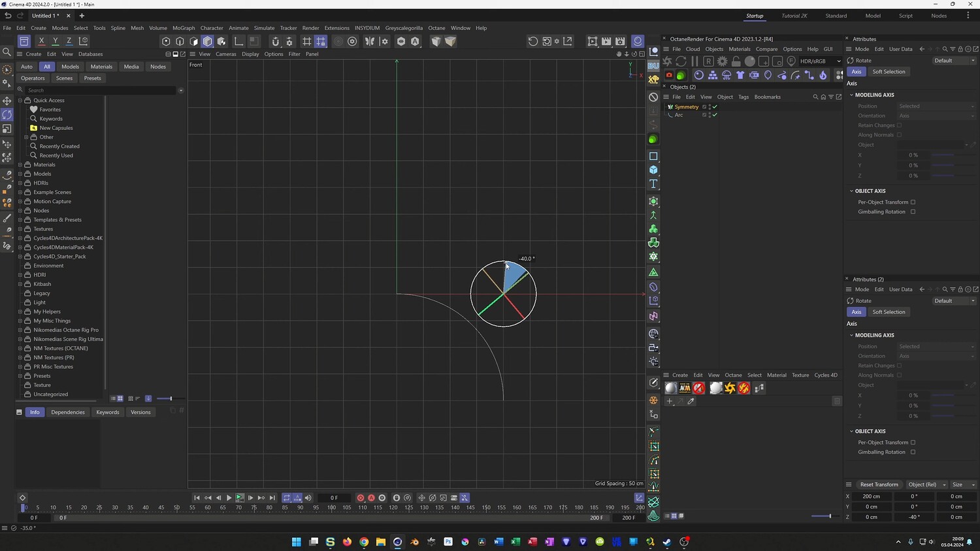Toggle autokeying red A button
The width and height of the screenshot is (980, 551).
371,498
